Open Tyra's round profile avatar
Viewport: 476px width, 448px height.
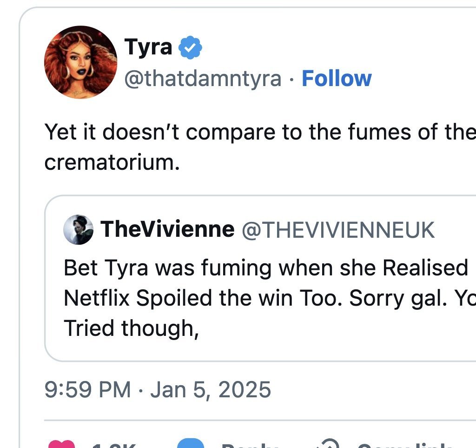pyautogui.click(x=80, y=62)
